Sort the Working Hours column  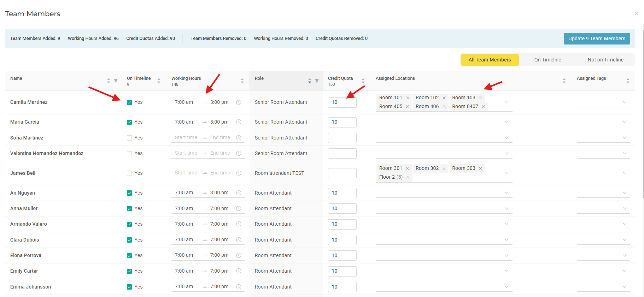coord(242,81)
